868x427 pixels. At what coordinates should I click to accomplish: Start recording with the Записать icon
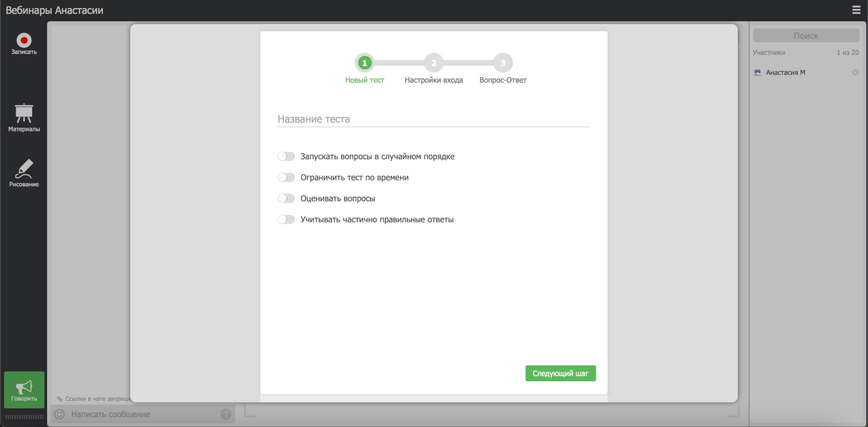point(24,44)
